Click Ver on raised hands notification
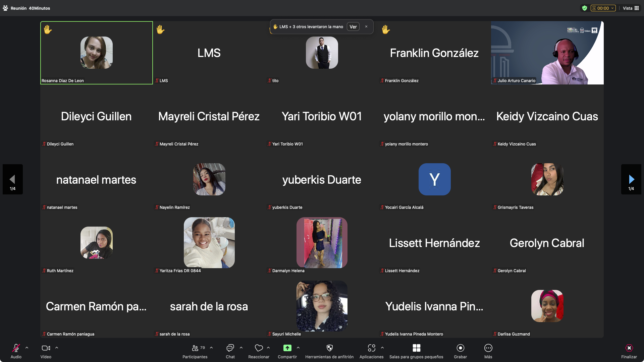Screen dimensions: 644x362 click(353, 27)
